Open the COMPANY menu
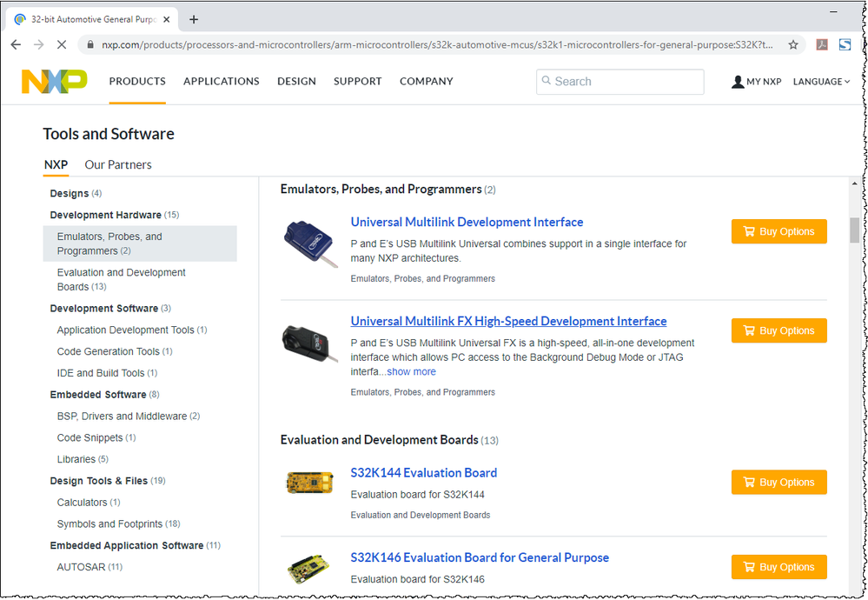 427,82
